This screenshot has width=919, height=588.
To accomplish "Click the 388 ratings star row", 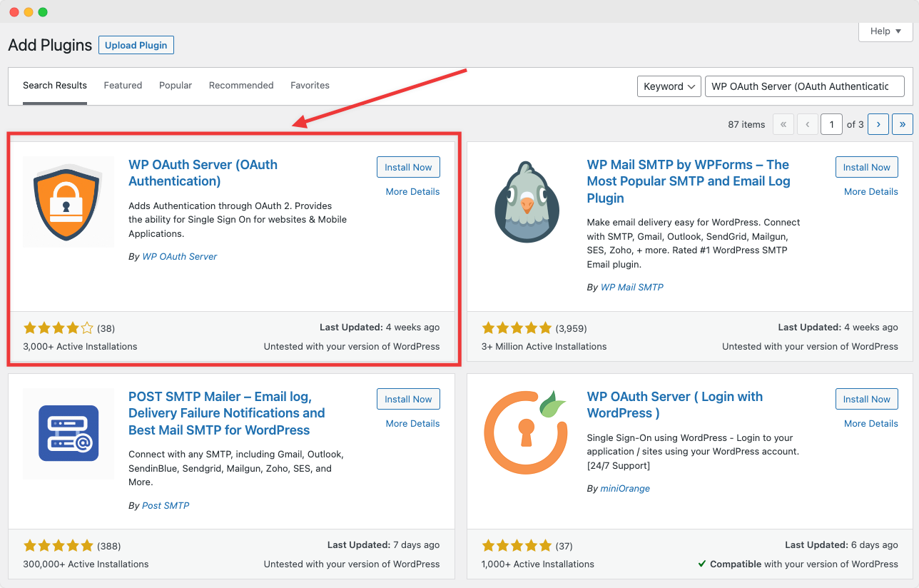I will click(59, 546).
